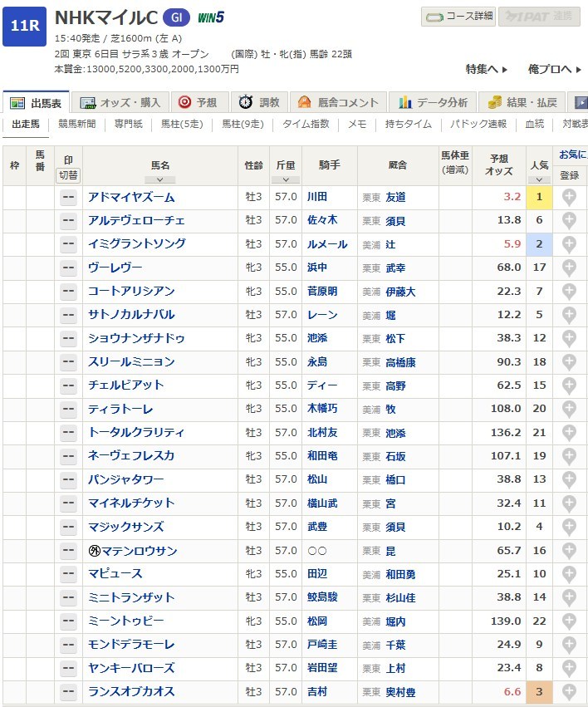This screenshot has width=588, height=707.
Task: Open horse page for アドマイヤズーム
Action: pyautogui.click(x=131, y=197)
